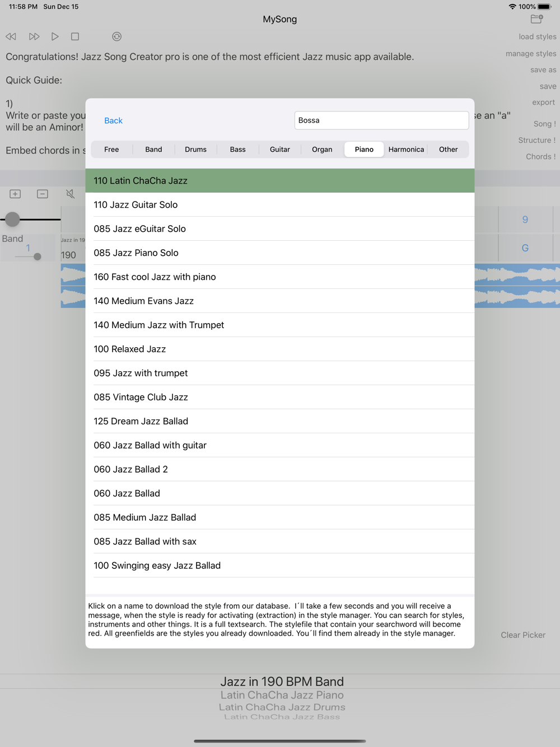Screen dimensions: 560x747
Task: Select the Other segment tab
Action: click(448, 150)
